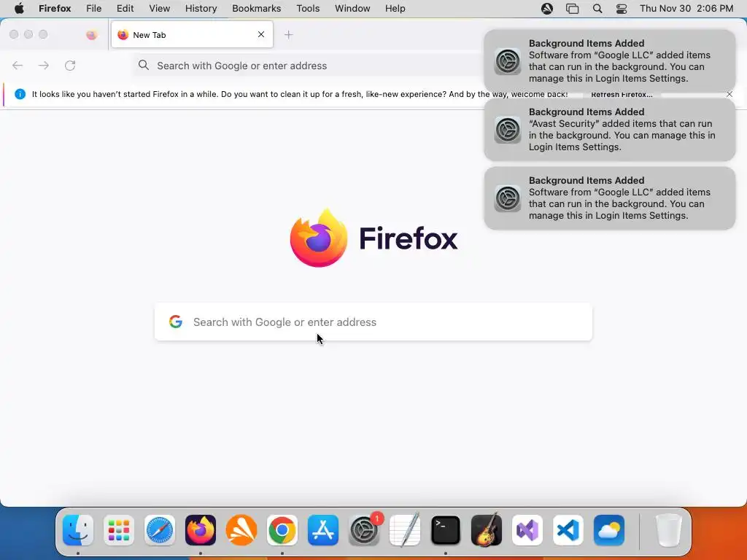The height and width of the screenshot is (560, 747).
Task: Open the View menu
Action: tap(160, 8)
